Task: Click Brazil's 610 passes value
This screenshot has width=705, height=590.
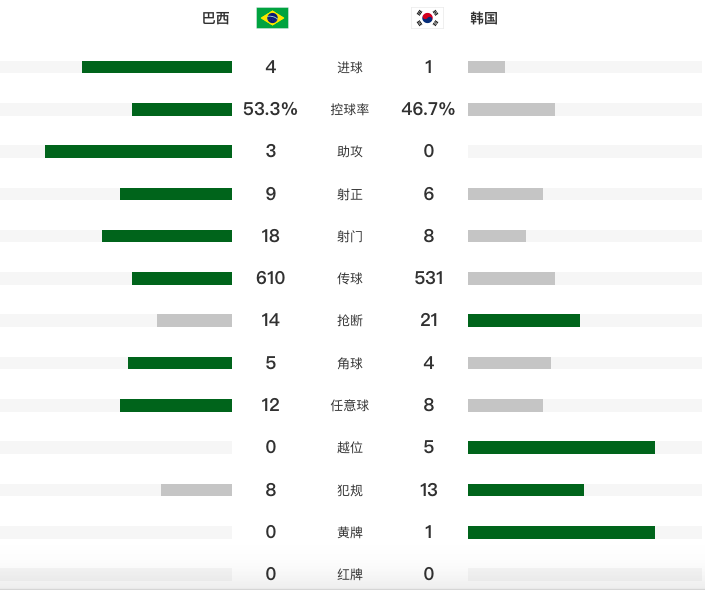Action: pos(270,278)
